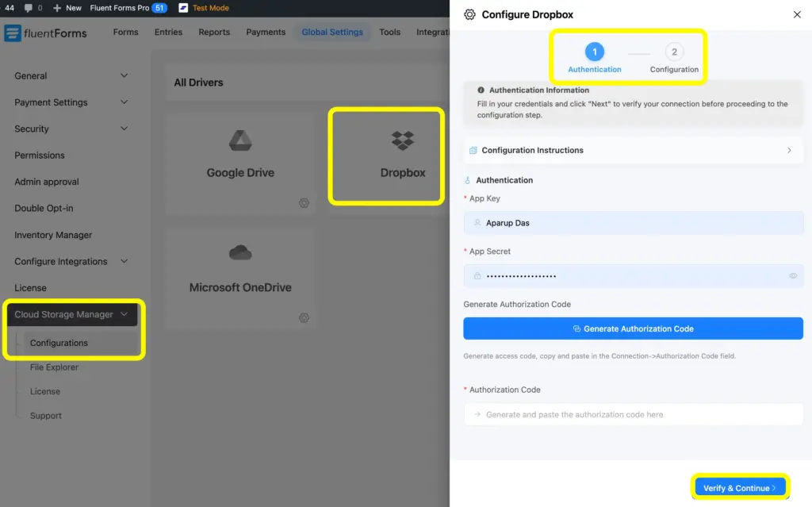Image resolution: width=812 pixels, height=507 pixels.
Task: Open License under Cloud Storage Manager
Action: (x=45, y=391)
